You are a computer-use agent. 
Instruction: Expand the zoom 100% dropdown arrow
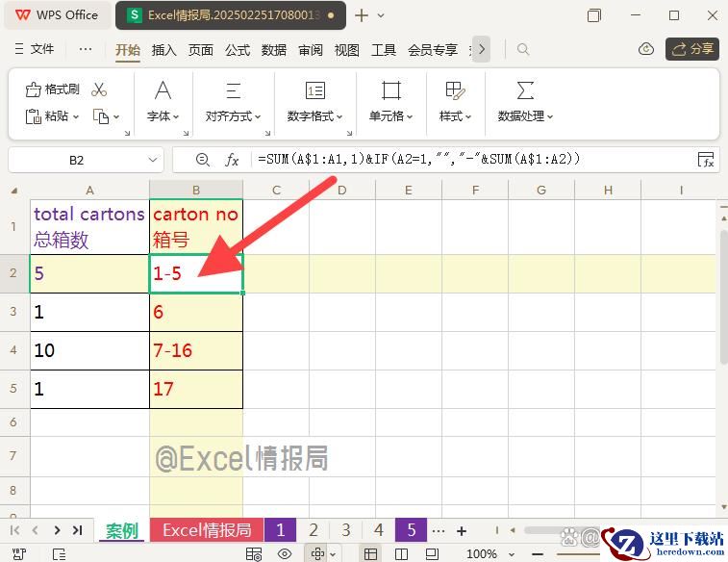pos(512,554)
